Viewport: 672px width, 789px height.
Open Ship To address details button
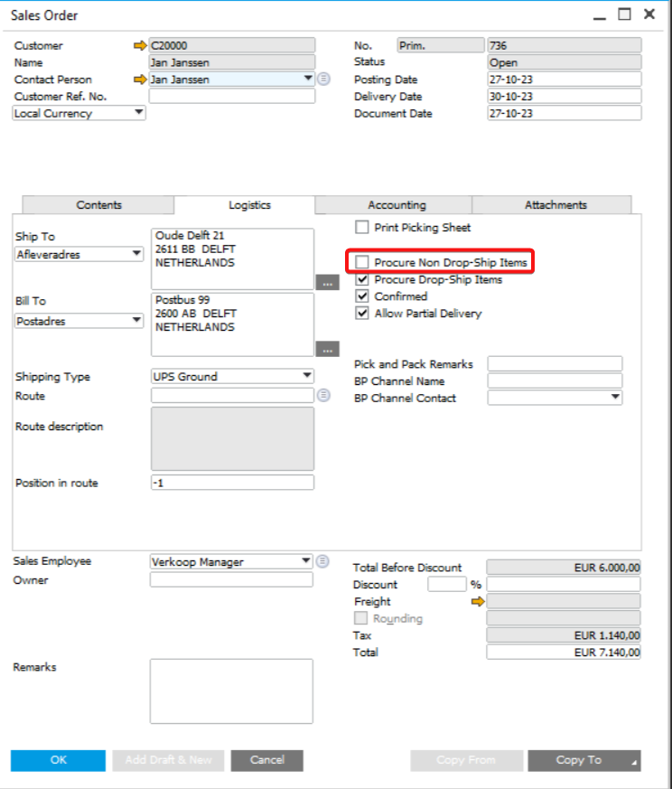click(327, 283)
